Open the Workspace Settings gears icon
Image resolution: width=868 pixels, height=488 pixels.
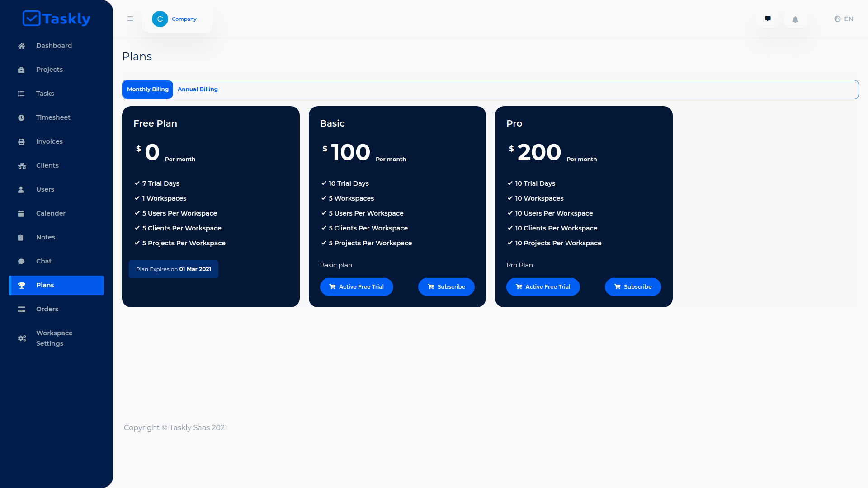coord(22,338)
